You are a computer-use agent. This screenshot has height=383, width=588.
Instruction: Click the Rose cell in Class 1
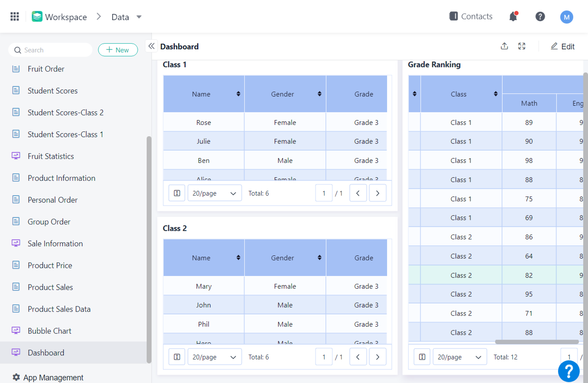[x=204, y=122]
